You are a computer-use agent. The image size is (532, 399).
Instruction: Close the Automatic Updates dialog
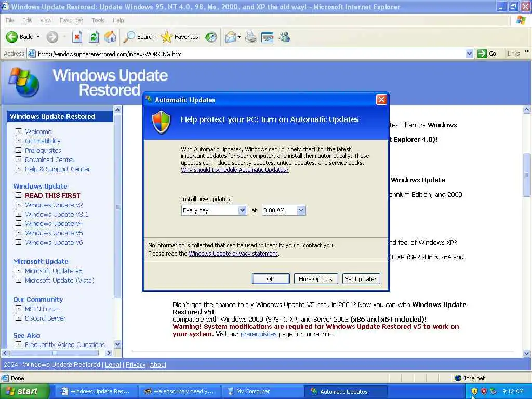click(x=381, y=99)
